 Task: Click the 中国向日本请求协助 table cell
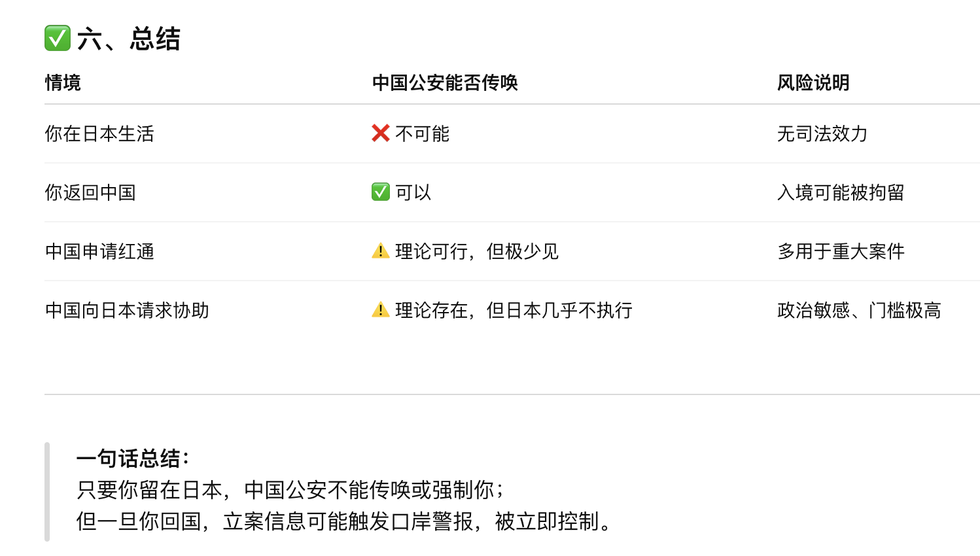(127, 311)
